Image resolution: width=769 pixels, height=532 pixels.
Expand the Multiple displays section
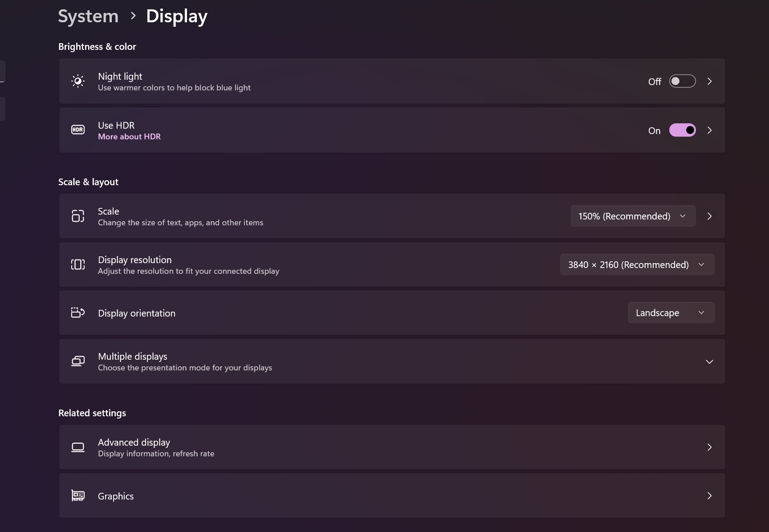(710, 361)
